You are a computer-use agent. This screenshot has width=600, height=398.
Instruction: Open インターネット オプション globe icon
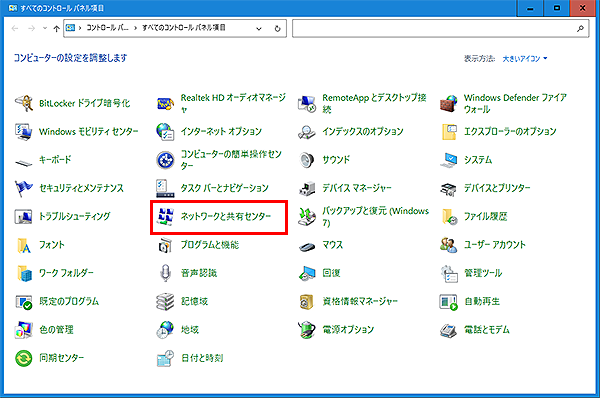tap(165, 131)
